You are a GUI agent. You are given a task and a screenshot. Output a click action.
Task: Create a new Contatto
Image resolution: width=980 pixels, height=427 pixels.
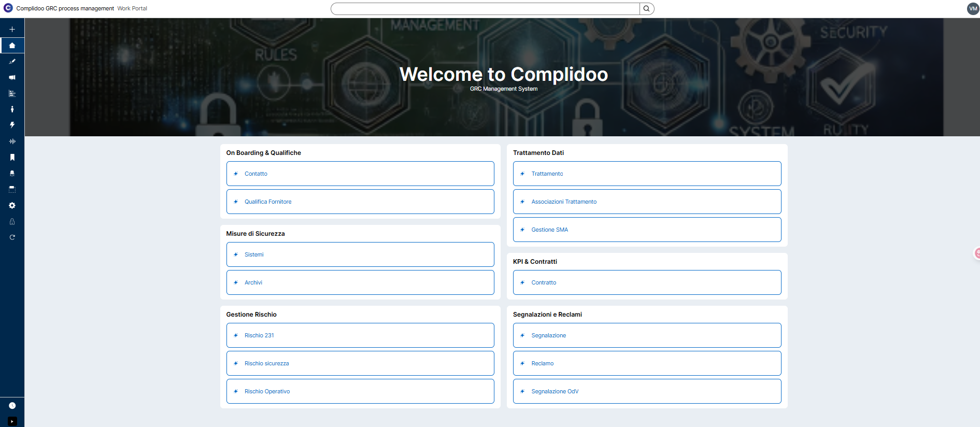click(360, 174)
